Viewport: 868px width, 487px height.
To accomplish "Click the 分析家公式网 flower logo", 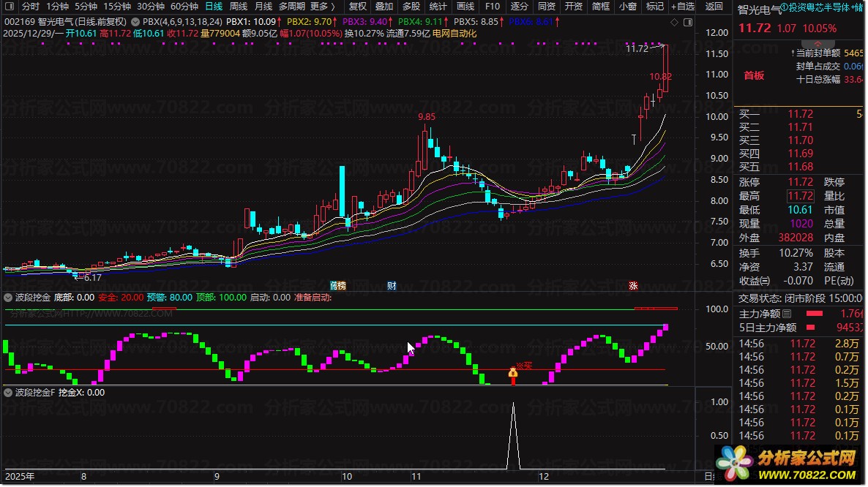I will [735, 464].
